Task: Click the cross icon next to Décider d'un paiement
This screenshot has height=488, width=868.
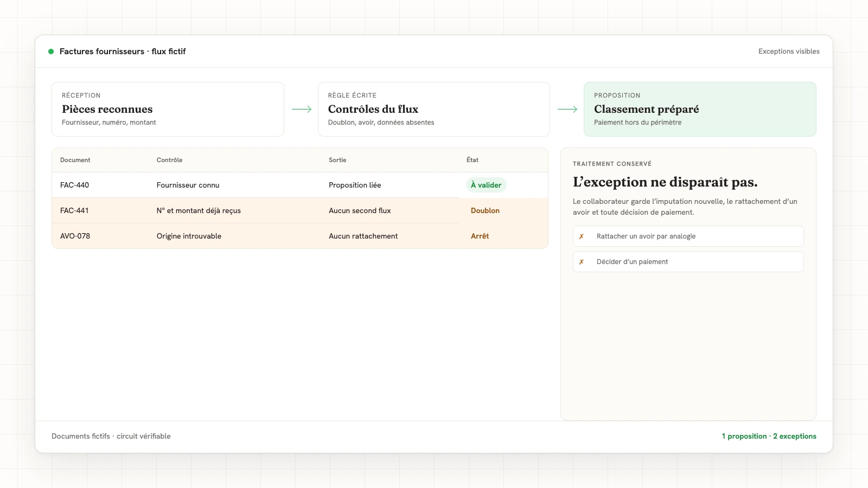Action: pos(582,262)
